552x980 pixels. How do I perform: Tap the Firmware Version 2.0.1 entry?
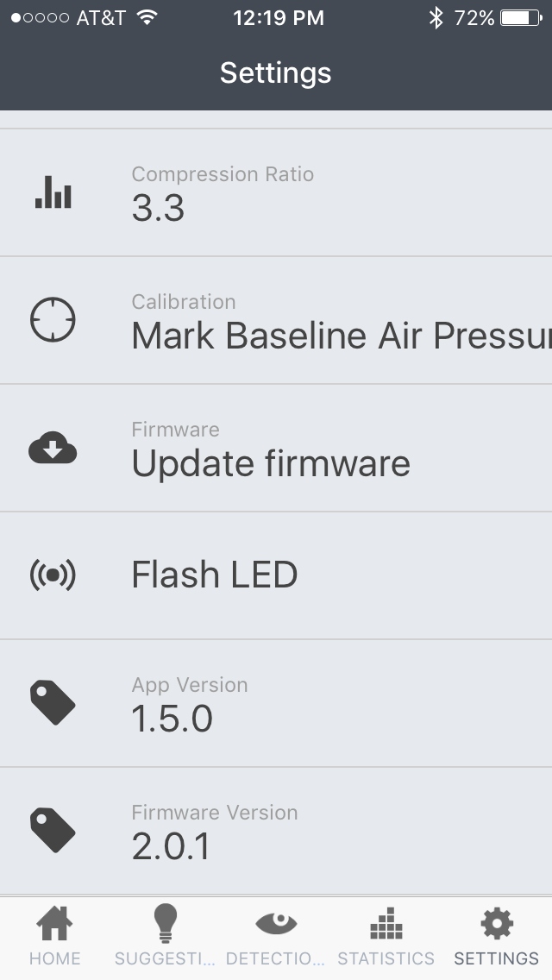[171, 845]
